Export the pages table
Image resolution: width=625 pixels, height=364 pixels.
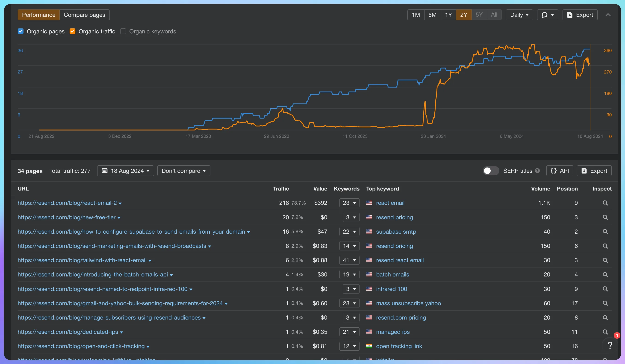click(x=594, y=171)
